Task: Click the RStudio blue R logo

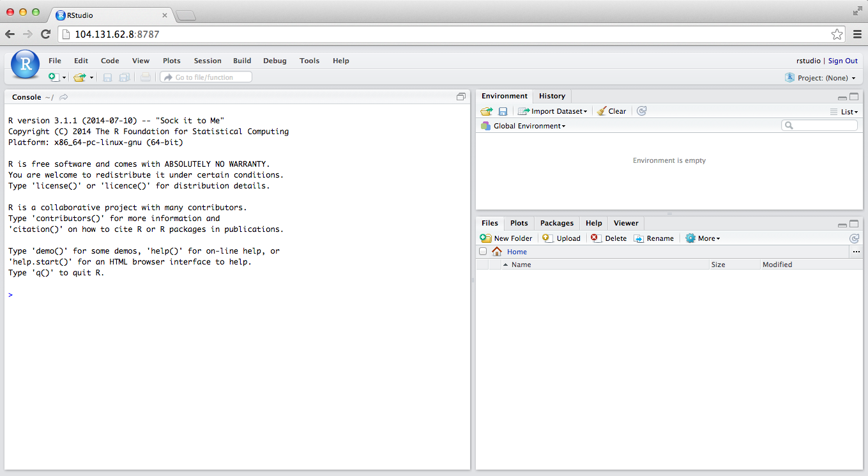Action: (x=26, y=64)
